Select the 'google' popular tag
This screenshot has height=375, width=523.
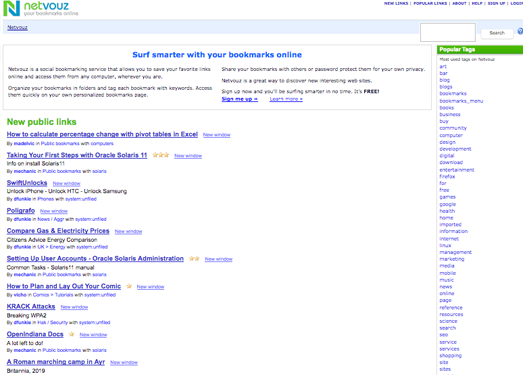[447, 204]
